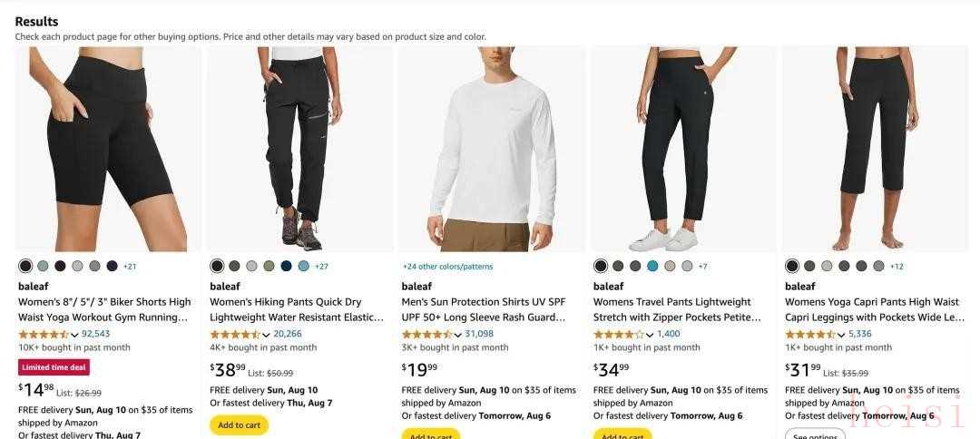Viewport: 980px width, 439px height.
Task: Open the +24 other colors/patterns link
Action: pyautogui.click(x=447, y=267)
